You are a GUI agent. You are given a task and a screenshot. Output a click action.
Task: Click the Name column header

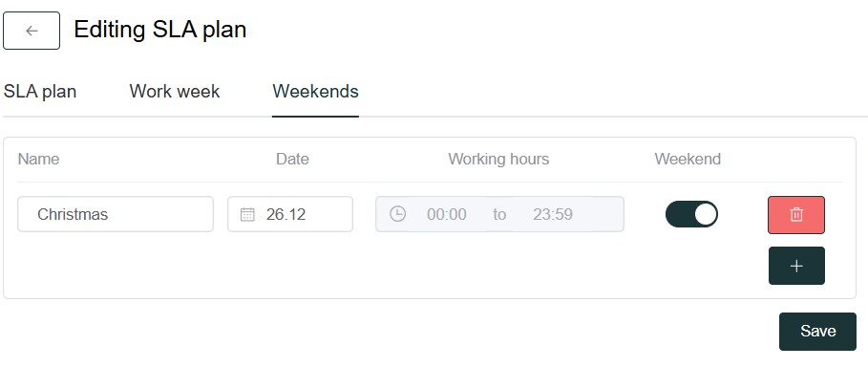pos(39,159)
